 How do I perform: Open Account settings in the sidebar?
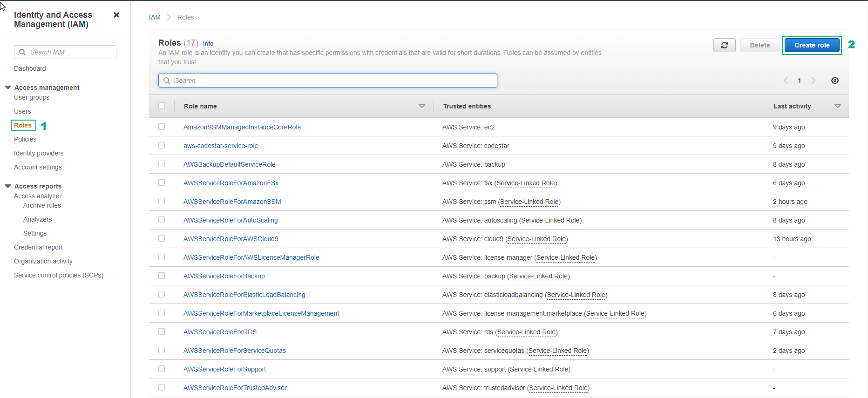38,167
